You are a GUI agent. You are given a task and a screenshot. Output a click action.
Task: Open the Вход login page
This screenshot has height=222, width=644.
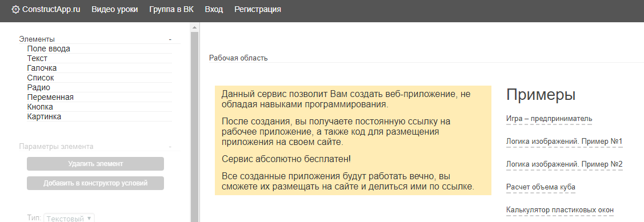pos(214,10)
